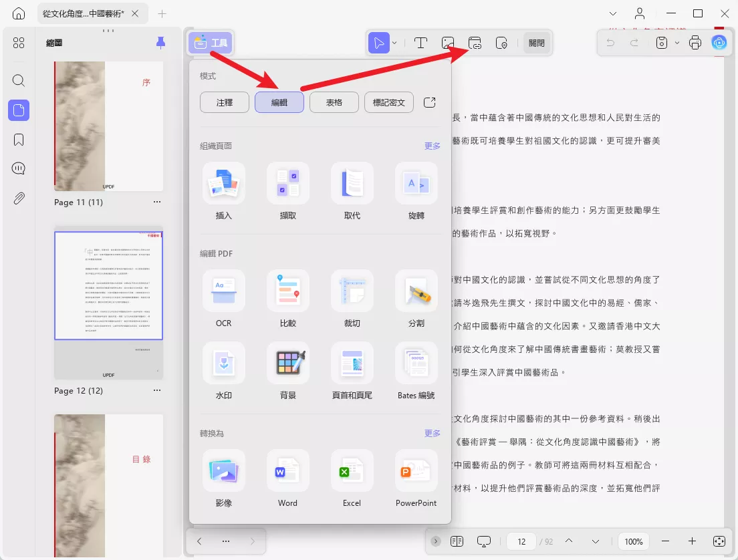Click the page number input field
This screenshot has width=738, height=560.
point(521,542)
